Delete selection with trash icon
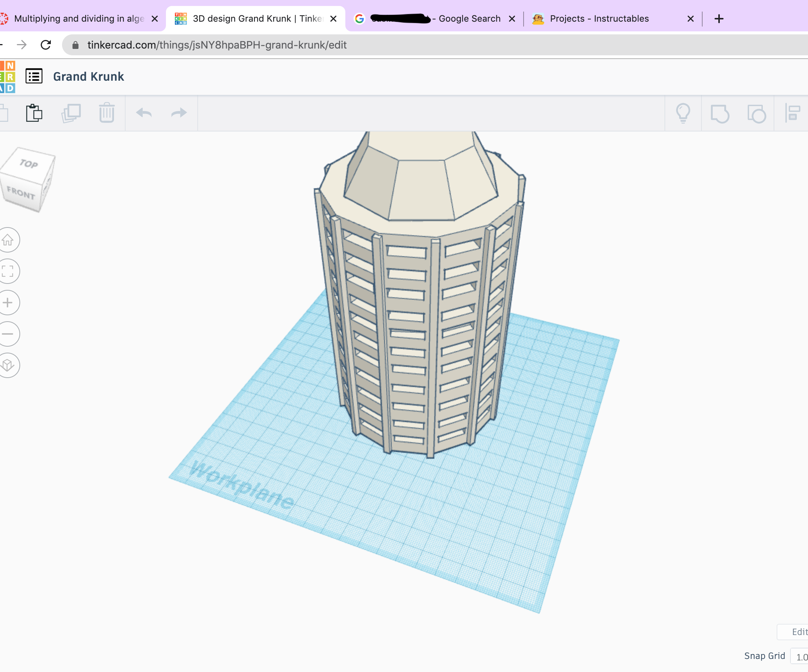 pos(107,113)
